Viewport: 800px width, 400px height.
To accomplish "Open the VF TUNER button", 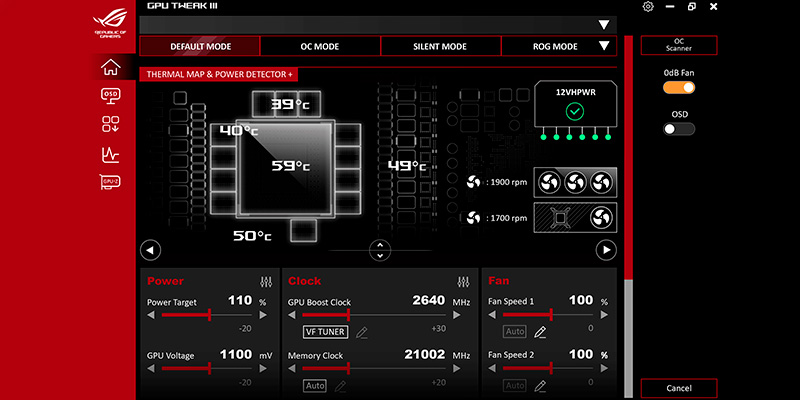I will pyautogui.click(x=326, y=332).
